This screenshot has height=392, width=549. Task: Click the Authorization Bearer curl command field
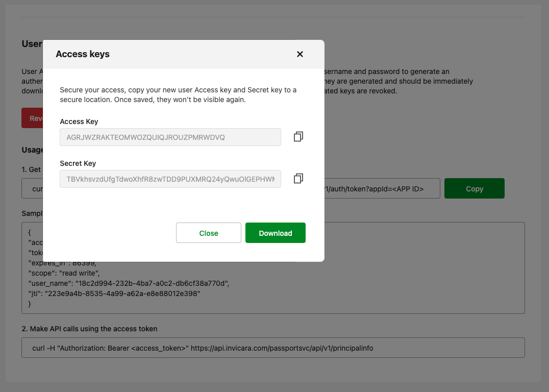(x=273, y=348)
